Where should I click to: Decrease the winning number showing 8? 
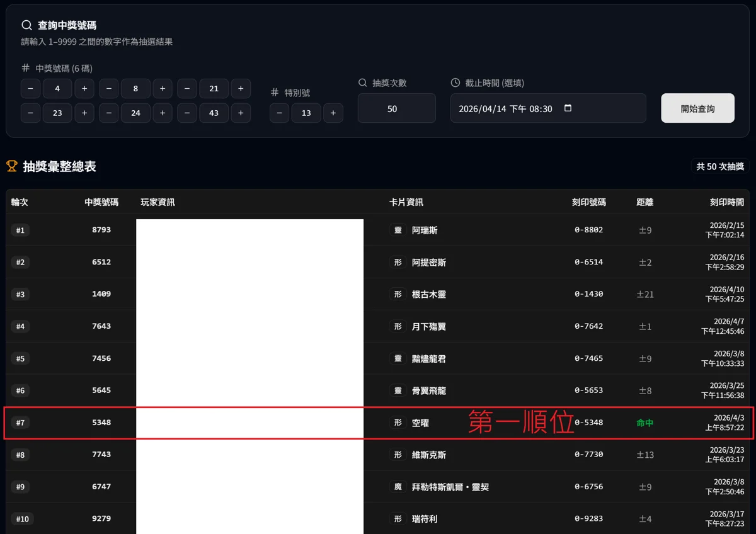108,89
